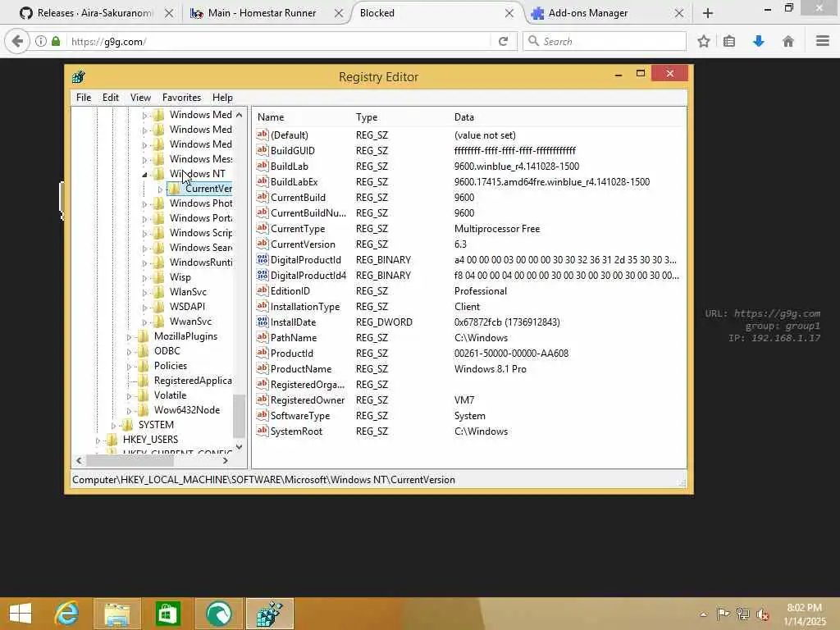Open the downloads arrow icon
The height and width of the screenshot is (630, 840).
point(758,41)
